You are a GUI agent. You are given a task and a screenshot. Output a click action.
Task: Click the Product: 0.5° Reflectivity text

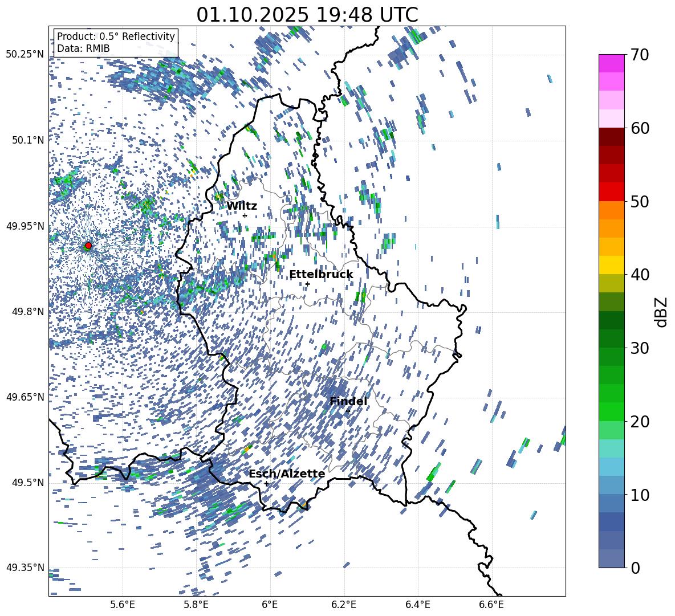coord(116,36)
